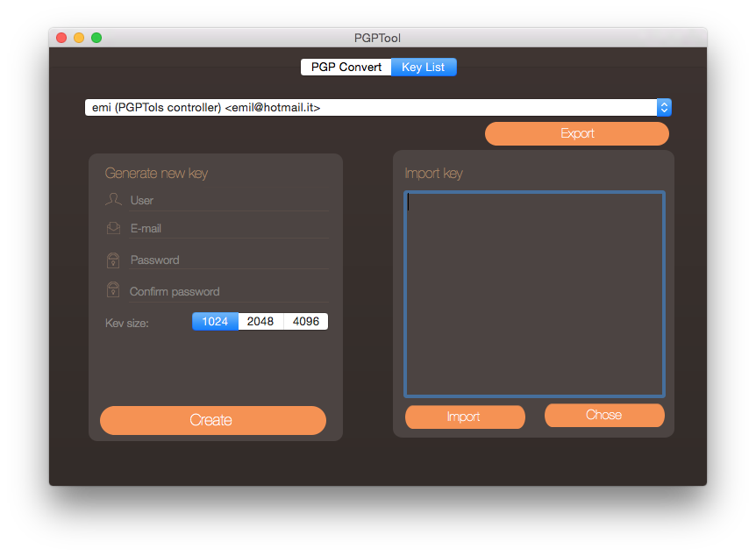This screenshot has height=556, width=756.
Task: Close the PGPTool window
Action: pos(61,38)
